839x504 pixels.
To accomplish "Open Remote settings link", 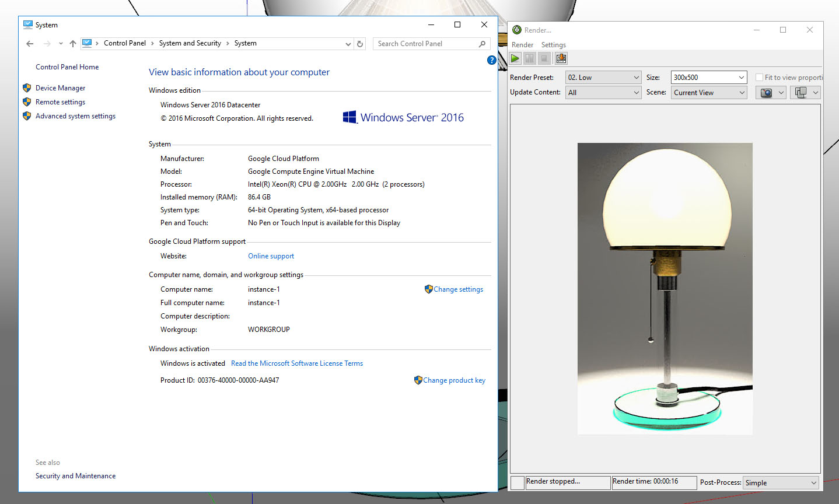I will (60, 102).
